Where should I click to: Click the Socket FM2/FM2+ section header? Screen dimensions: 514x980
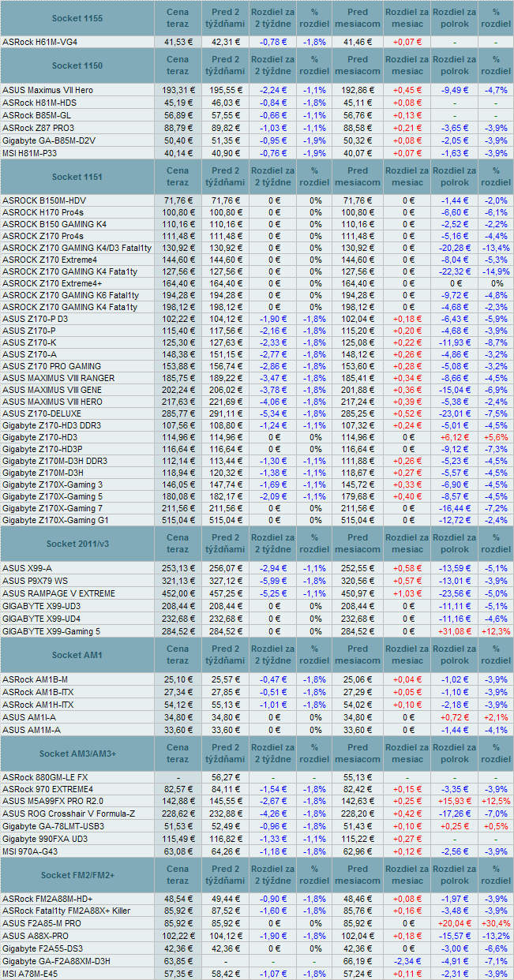77,875
